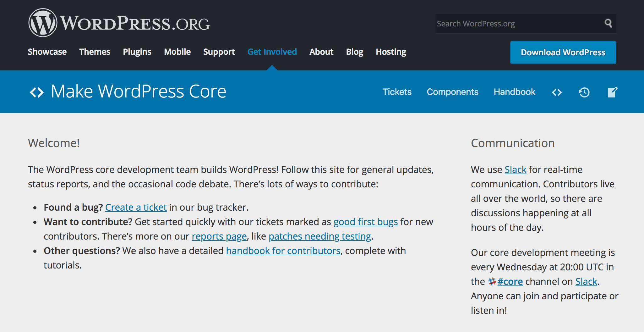The width and height of the screenshot is (644, 332).
Task: Open Components in the blue header
Action: (x=452, y=92)
